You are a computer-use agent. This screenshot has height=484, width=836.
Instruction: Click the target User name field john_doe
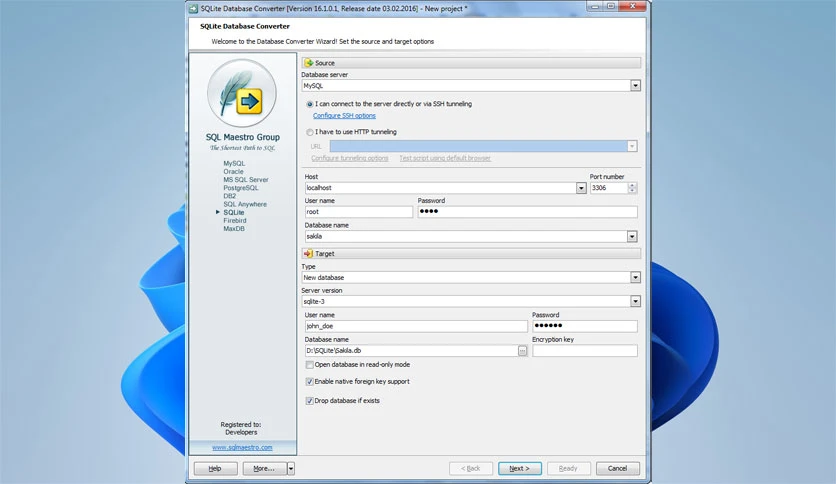[416, 326]
